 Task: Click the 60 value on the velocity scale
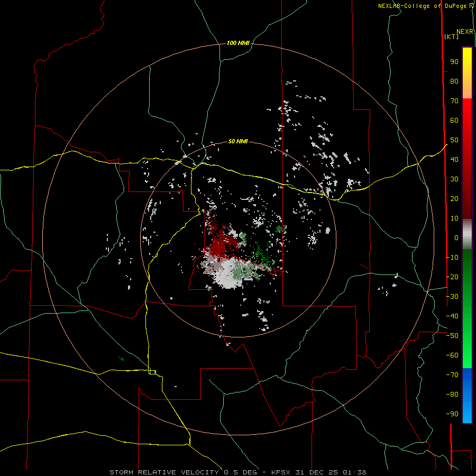click(x=454, y=121)
